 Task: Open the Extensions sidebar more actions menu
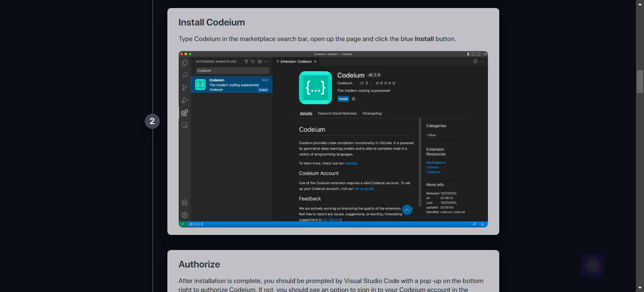(x=266, y=61)
